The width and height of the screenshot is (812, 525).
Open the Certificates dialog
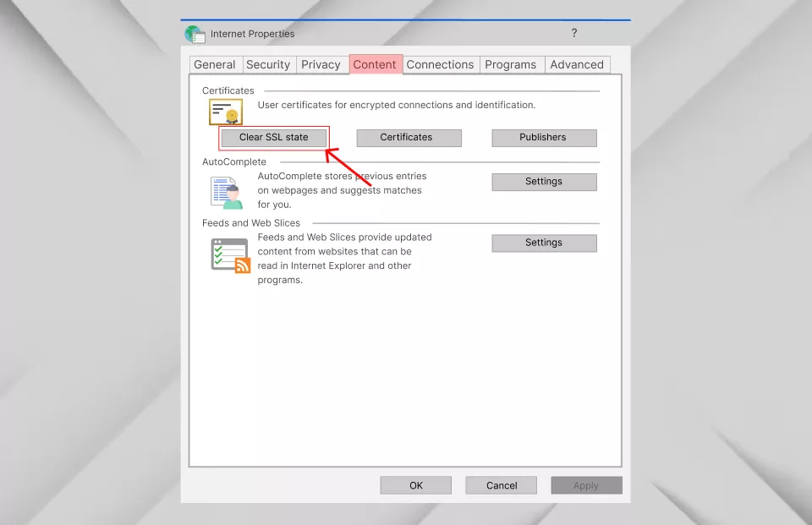409,137
